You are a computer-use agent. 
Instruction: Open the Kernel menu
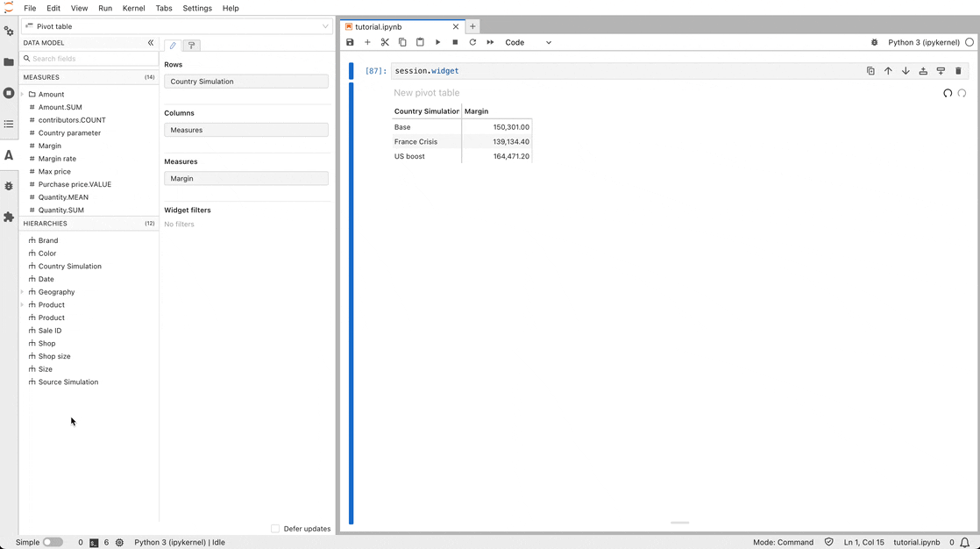[134, 8]
